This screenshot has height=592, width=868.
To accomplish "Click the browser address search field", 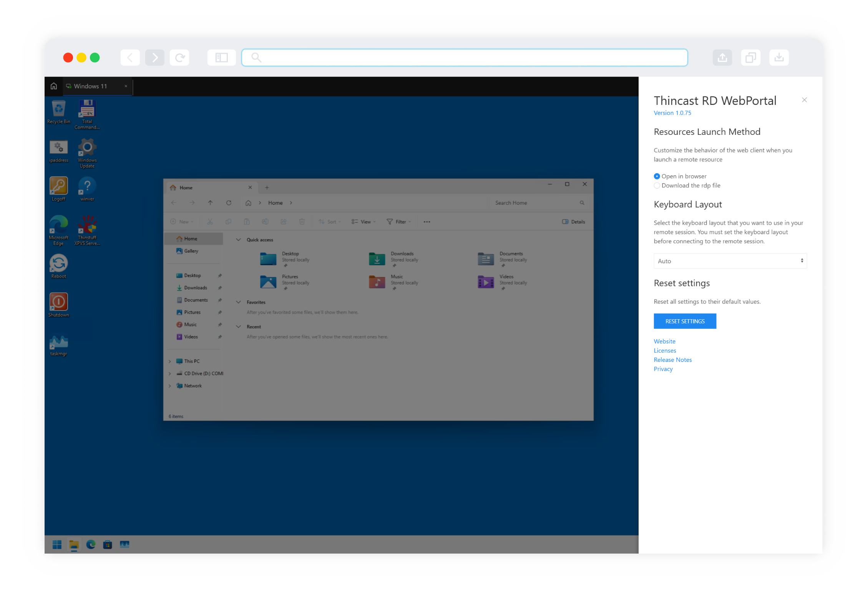I will point(464,58).
